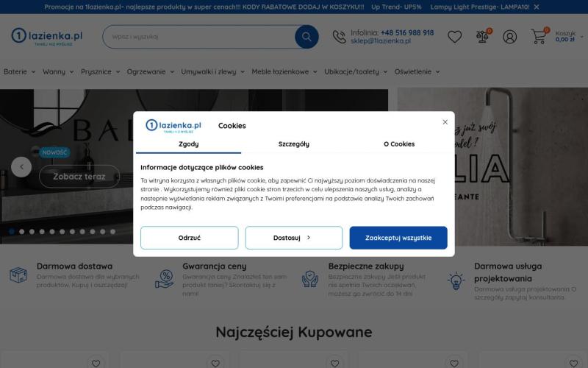This screenshot has width=588, height=368.
Task: Click the 1lazienka.pl logo in header
Action: pos(47,37)
